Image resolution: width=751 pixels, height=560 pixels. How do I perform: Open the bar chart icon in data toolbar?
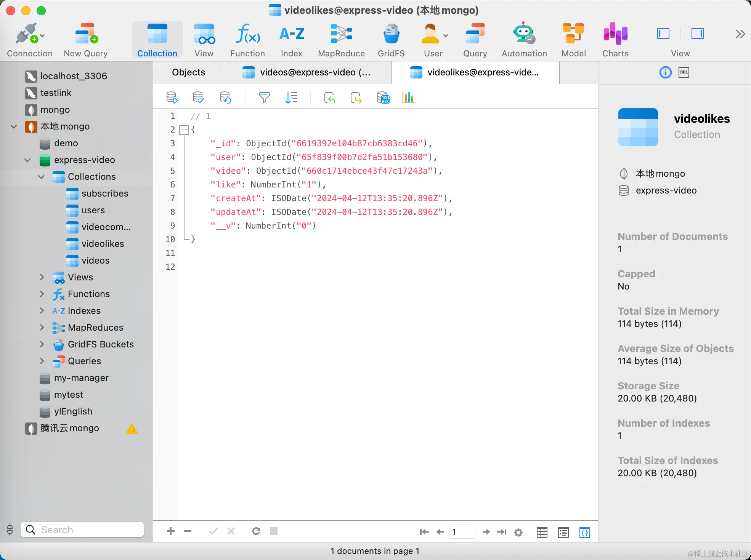(408, 98)
